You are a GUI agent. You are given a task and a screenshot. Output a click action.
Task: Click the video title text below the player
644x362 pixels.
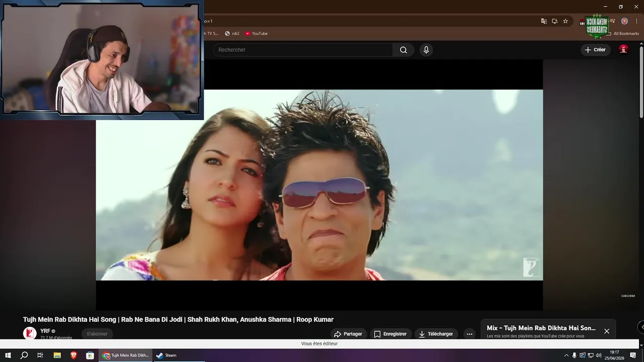click(178, 319)
